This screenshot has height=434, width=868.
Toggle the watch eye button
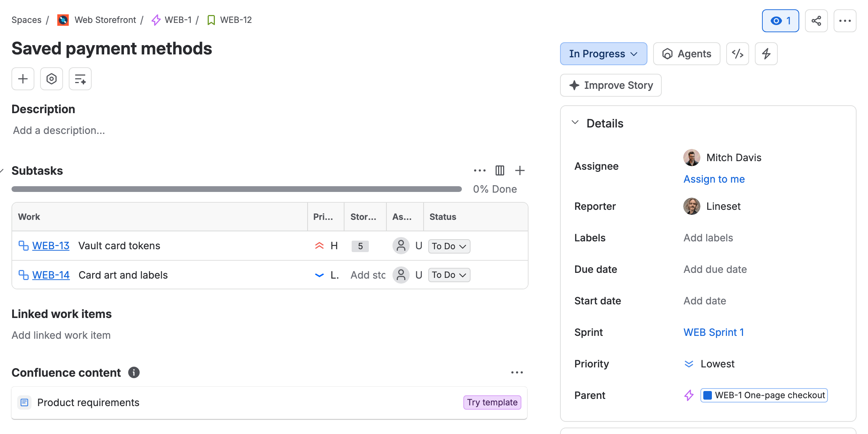(x=780, y=21)
